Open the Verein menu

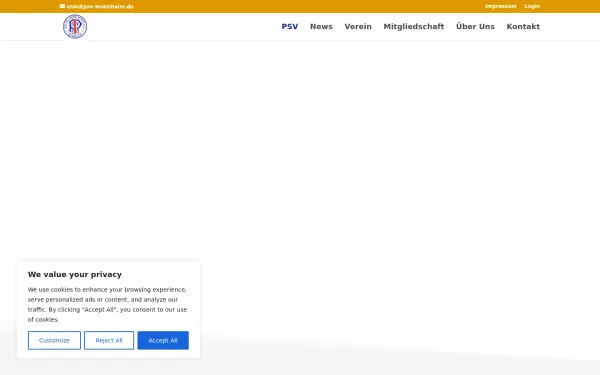click(x=358, y=26)
